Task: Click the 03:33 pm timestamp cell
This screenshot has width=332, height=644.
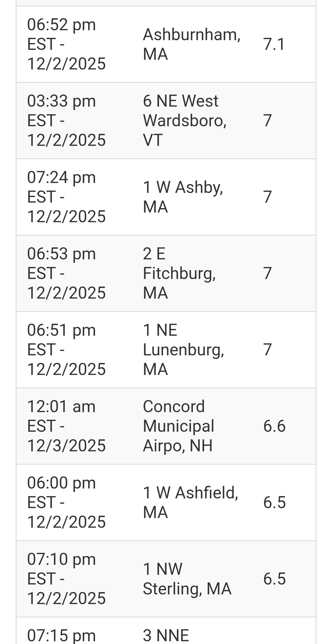Action: [66, 120]
